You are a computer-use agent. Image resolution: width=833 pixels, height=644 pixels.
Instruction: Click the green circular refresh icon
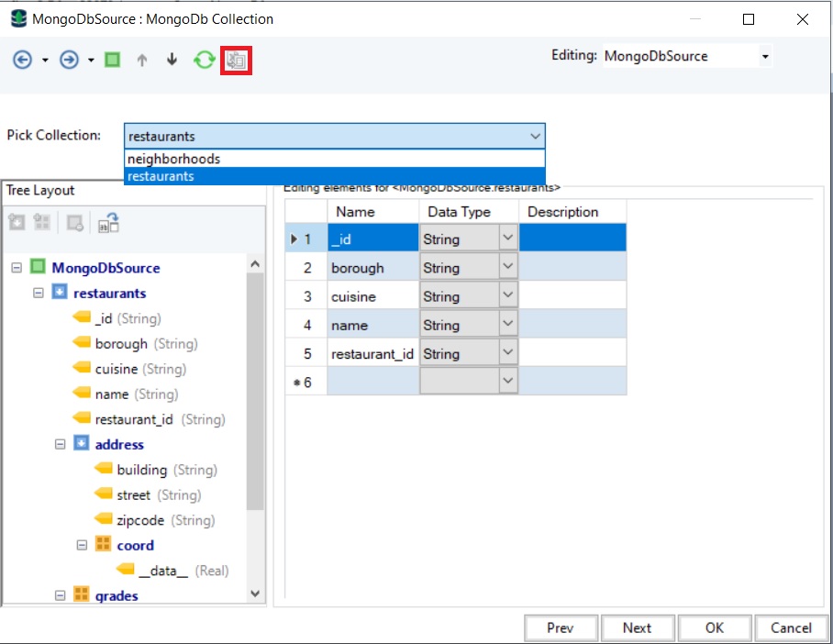click(204, 60)
